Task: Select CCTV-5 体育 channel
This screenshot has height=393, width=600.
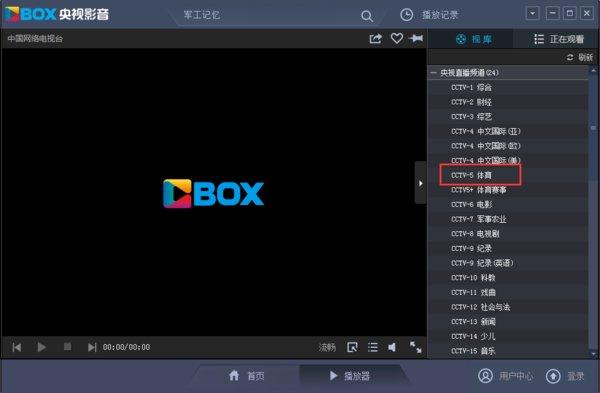Action: pyautogui.click(x=508, y=175)
